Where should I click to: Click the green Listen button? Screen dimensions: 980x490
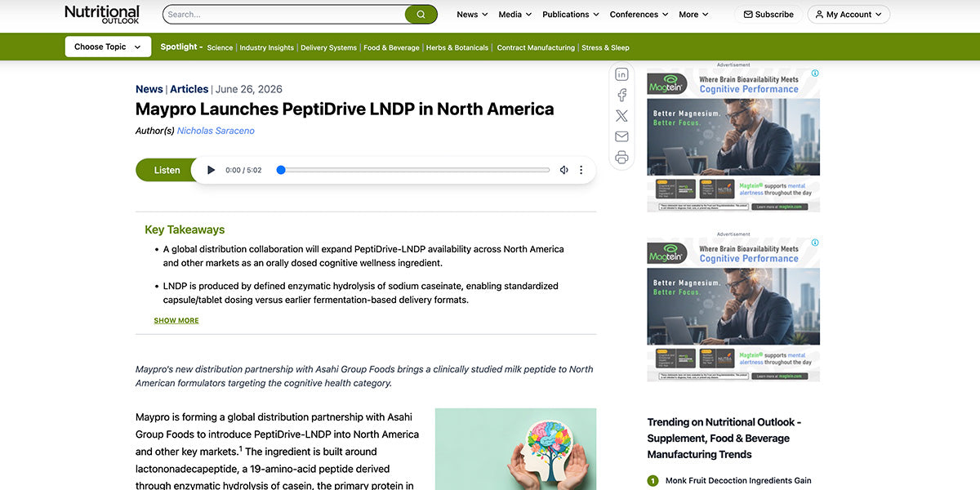pos(167,170)
